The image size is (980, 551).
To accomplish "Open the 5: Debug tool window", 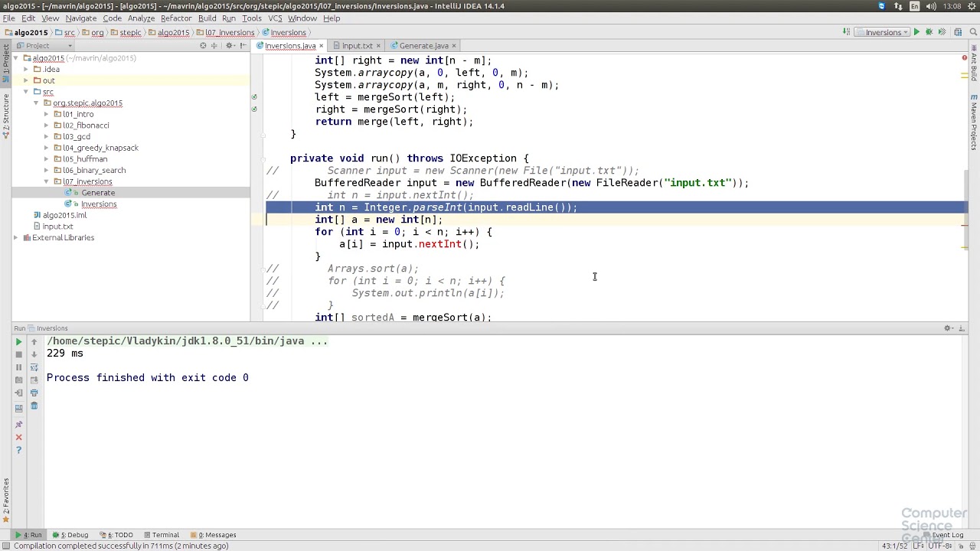I will point(70,535).
